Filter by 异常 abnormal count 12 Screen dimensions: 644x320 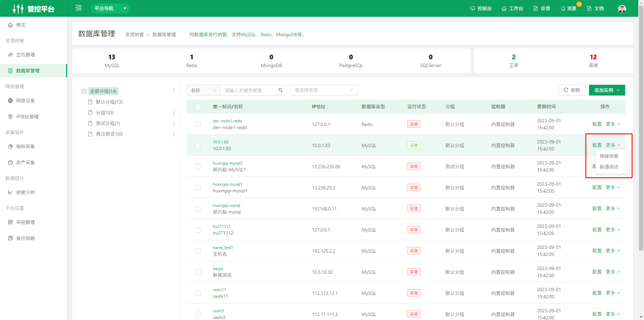(593, 61)
